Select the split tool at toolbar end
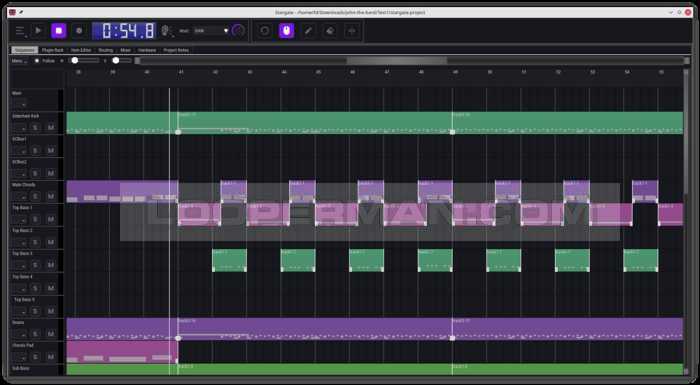This screenshot has height=385, width=700. [x=352, y=31]
